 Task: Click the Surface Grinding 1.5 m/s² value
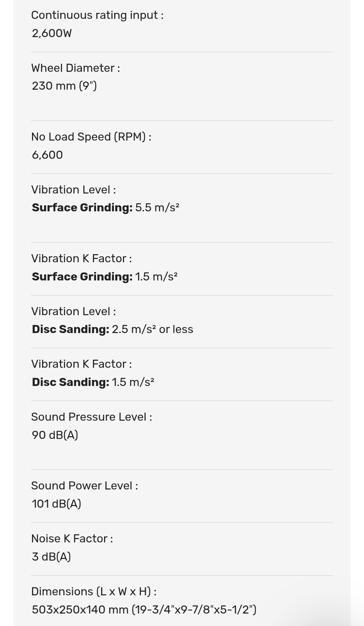point(104,277)
